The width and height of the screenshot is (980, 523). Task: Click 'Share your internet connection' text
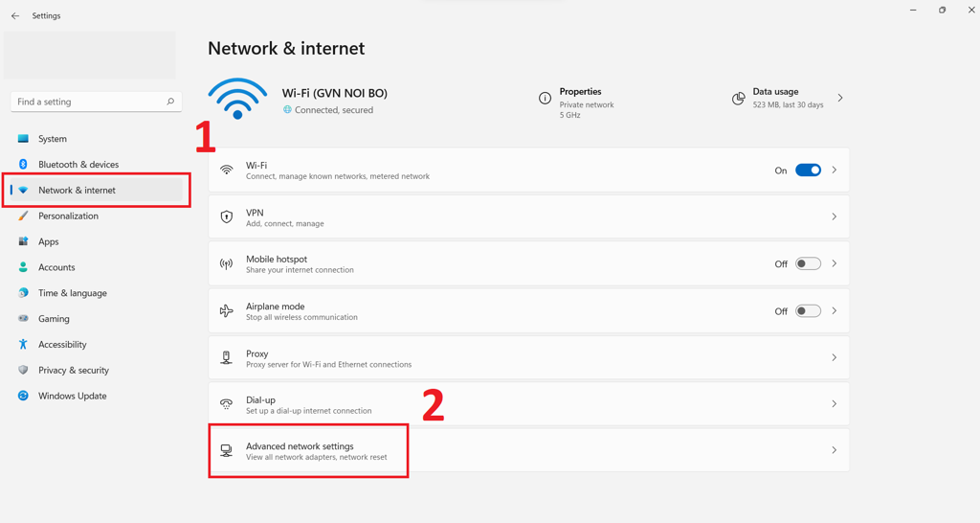[300, 270]
